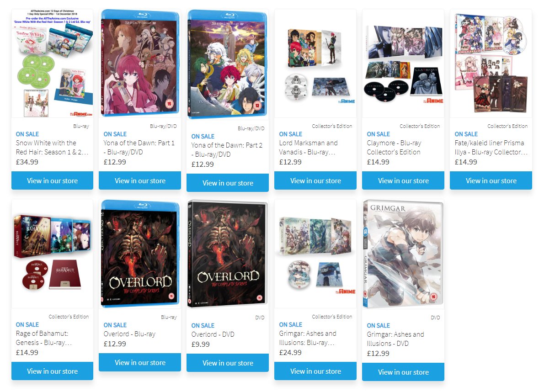
Task: Click the Grimgar DVD cover artwork
Action: (x=403, y=254)
